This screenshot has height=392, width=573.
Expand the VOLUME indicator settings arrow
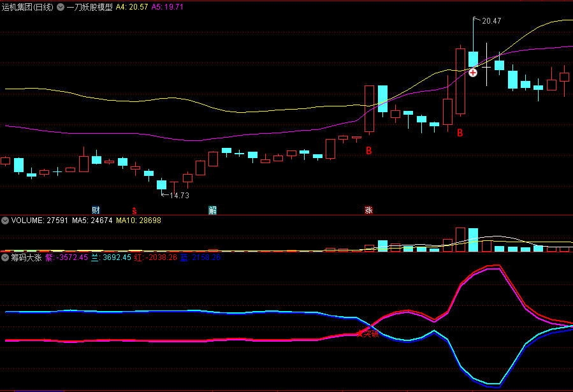tap(5, 221)
